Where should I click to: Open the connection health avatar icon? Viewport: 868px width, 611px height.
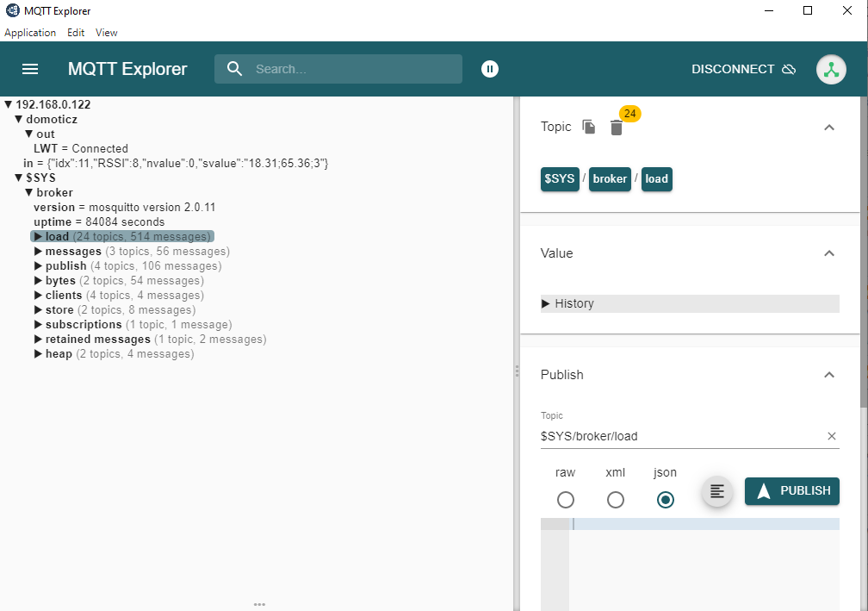(x=831, y=69)
